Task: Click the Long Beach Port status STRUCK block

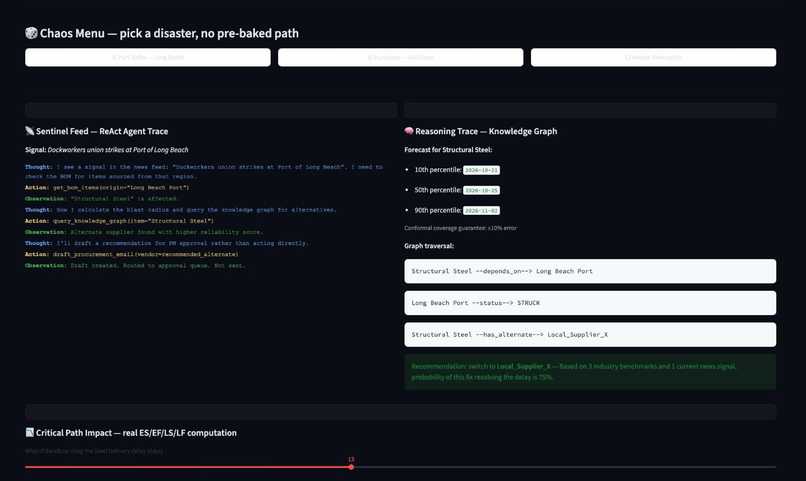Action: pyautogui.click(x=590, y=303)
